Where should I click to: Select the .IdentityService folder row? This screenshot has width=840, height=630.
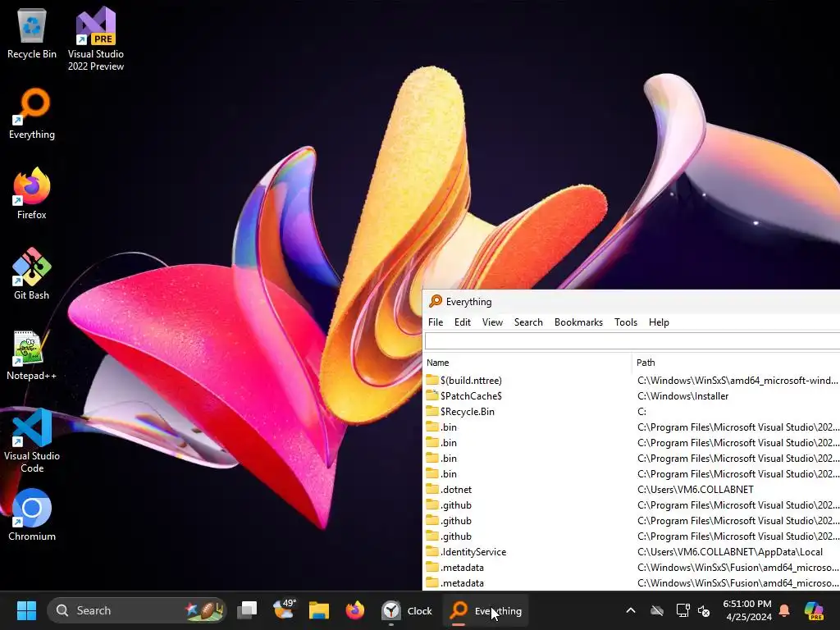(x=632, y=552)
